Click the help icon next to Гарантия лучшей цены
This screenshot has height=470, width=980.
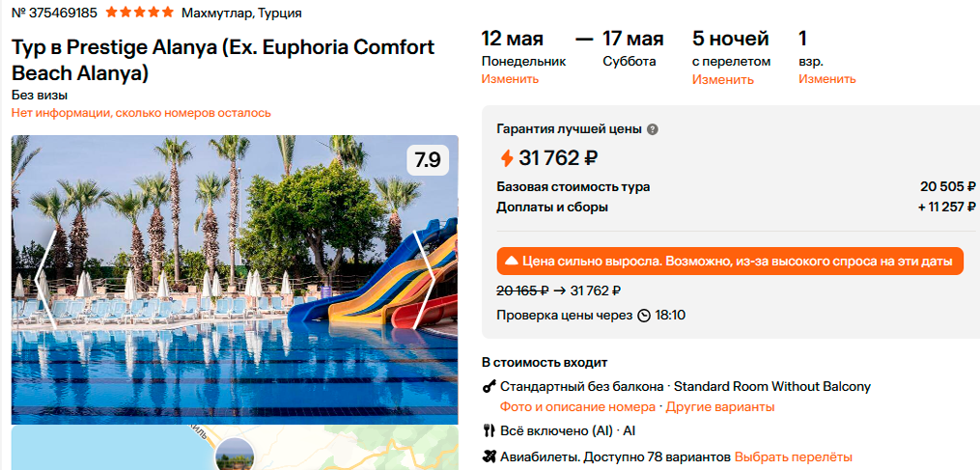tap(653, 130)
